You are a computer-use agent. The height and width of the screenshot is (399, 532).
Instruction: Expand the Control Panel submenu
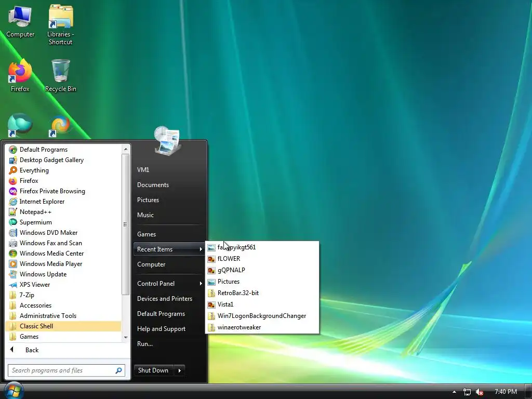point(169,284)
